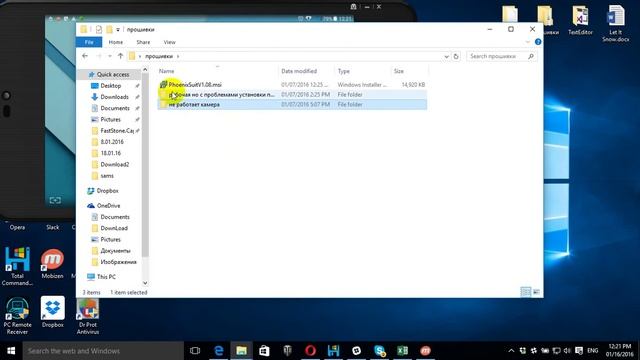The image size is (640, 360).
Task: Open Dr Prot Antivirus desktop shortcut
Action: click(x=88, y=316)
